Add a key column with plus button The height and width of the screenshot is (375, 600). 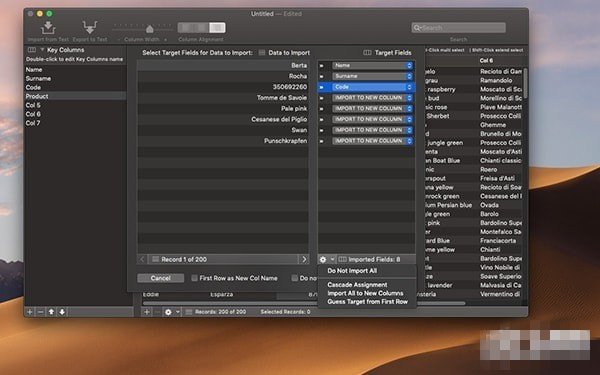click(29, 312)
